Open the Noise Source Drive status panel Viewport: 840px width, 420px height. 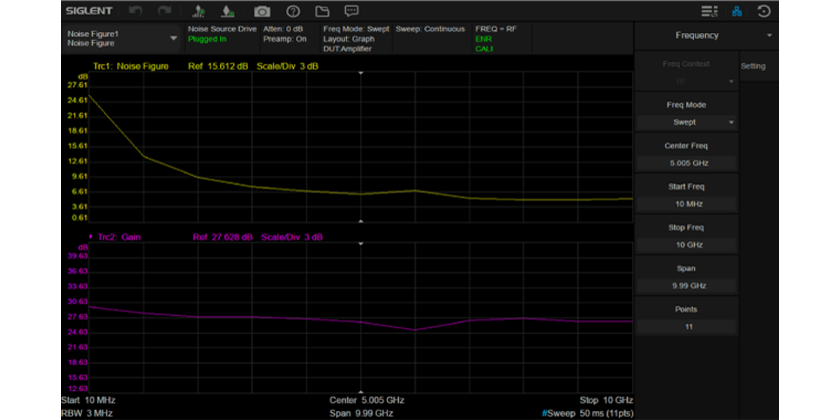pos(222,34)
